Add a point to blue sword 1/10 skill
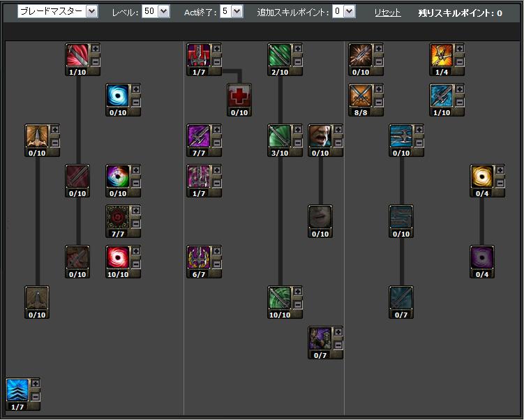The width and height of the screenshot is (524, 420). 459,89
